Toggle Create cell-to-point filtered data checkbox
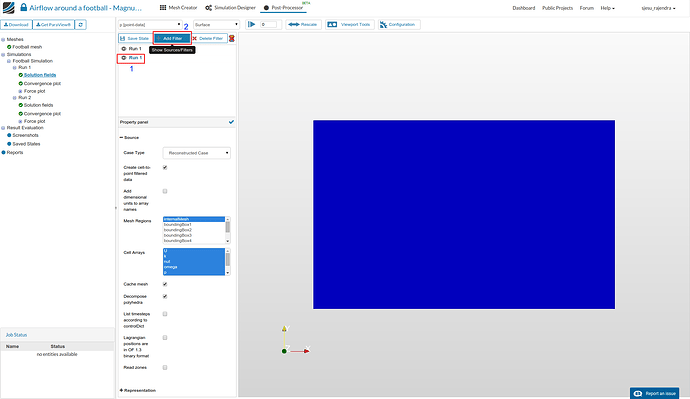 [x=165, y=168]
